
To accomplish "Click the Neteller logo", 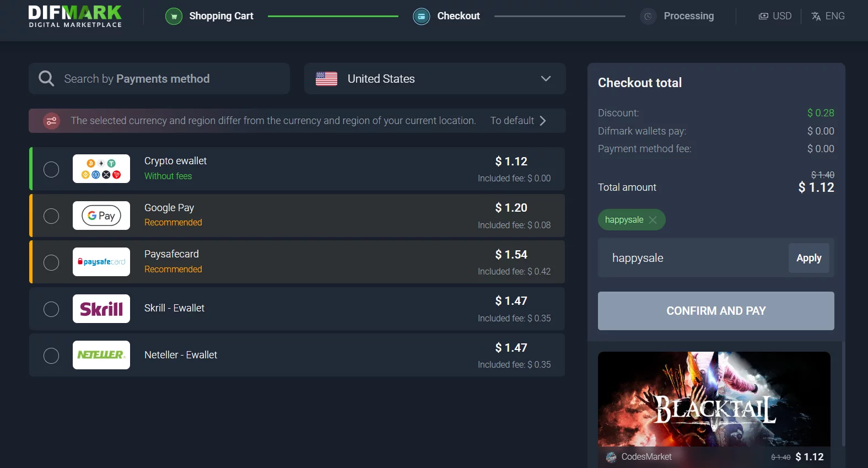I will pyautogui.click(x=101, y=355).
